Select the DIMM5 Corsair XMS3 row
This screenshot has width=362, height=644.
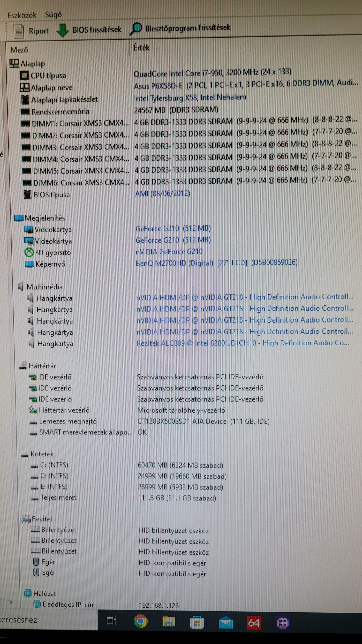coord(190,170)
